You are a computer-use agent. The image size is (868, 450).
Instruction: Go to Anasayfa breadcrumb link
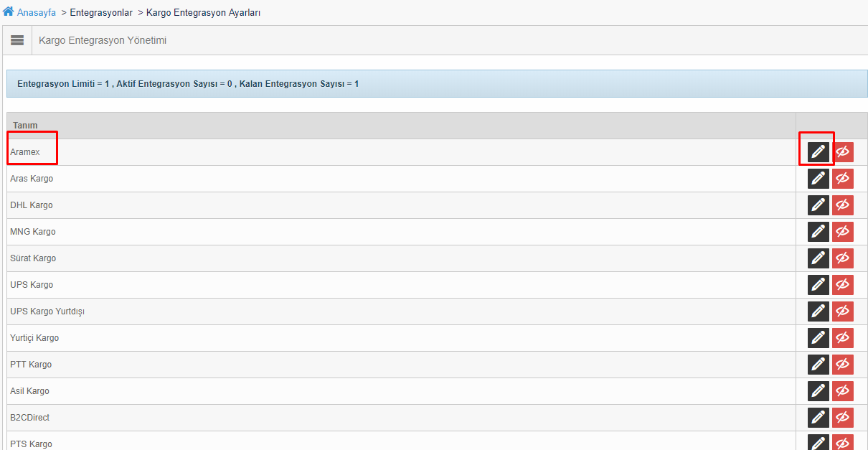click(x=37, y=13)
